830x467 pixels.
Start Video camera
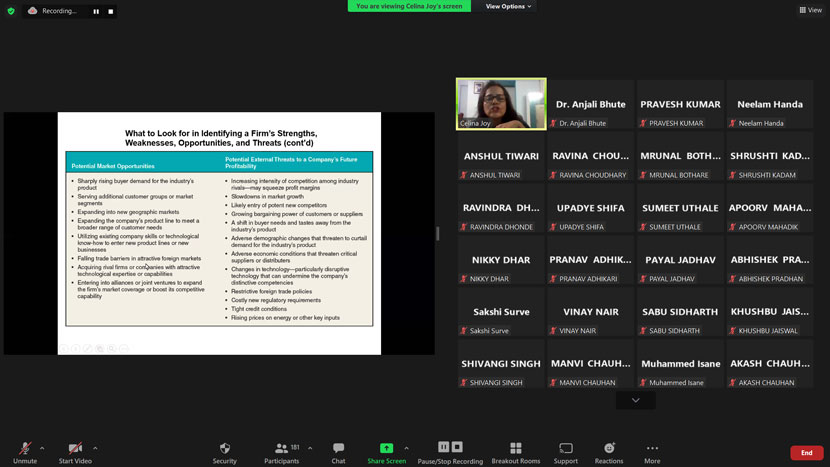point(75,449)
